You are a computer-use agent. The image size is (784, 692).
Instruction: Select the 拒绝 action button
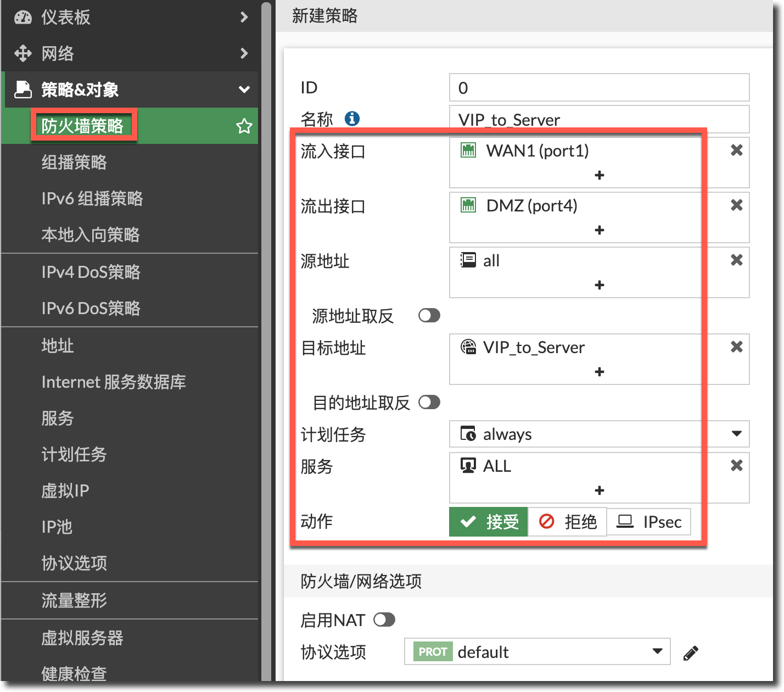pyautogui.click(x=567, y=522)
